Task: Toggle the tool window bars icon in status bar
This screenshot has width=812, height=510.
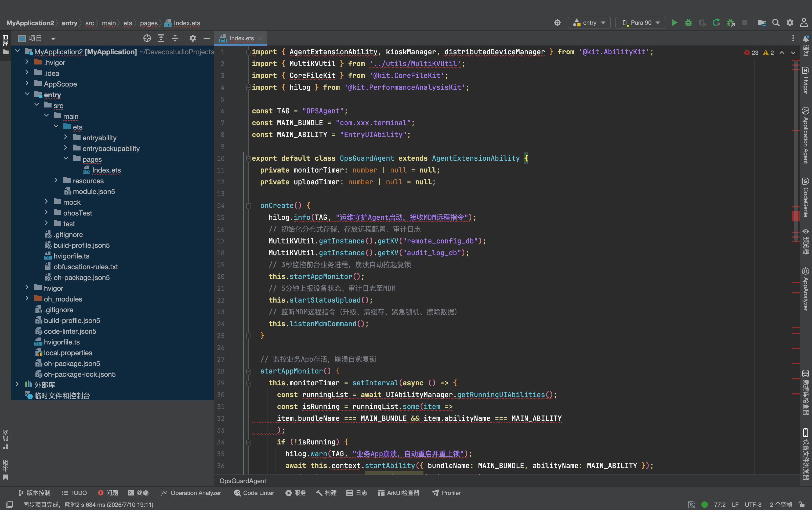Action: (x=10, y=505)
